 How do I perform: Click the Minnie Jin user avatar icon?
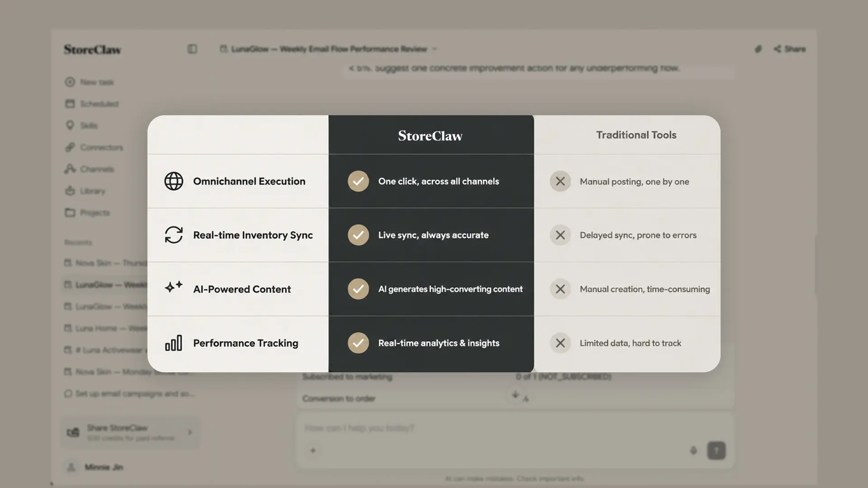click(71, 467)
